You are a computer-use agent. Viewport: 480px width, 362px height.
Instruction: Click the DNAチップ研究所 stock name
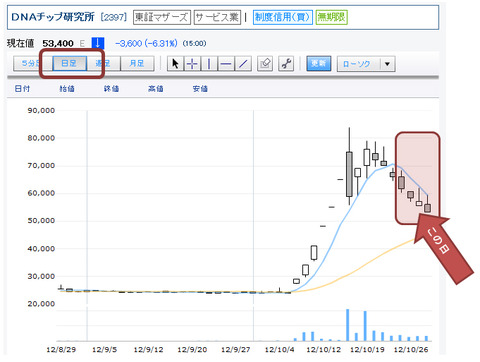coord(53,17)
